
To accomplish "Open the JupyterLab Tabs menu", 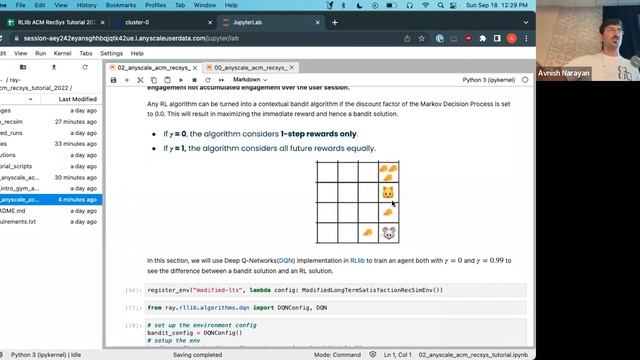I will point(86,53).
